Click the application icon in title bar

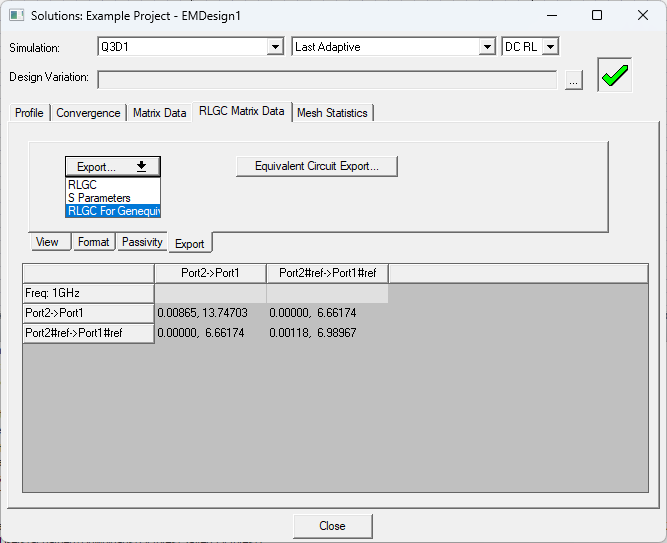click(x=15, y=16)
